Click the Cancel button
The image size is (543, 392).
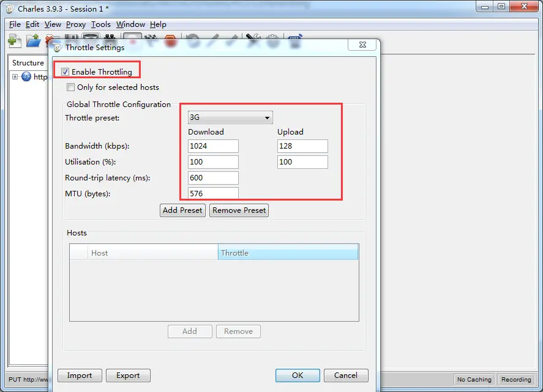pos(346,375)
